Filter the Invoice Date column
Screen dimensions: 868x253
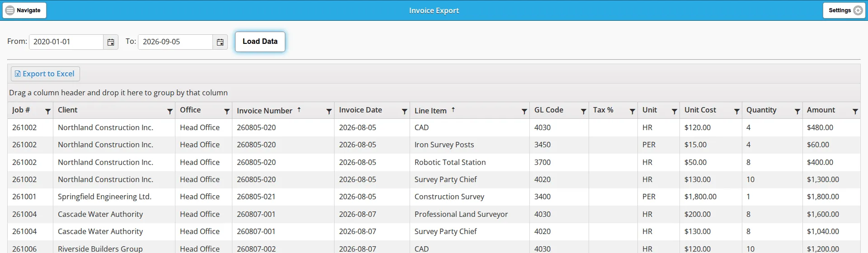405,111
